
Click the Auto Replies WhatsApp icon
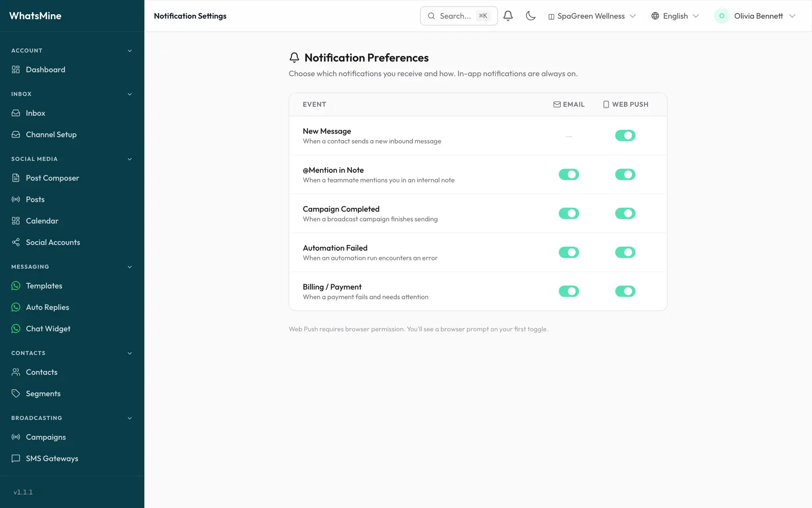coord(16,307)
